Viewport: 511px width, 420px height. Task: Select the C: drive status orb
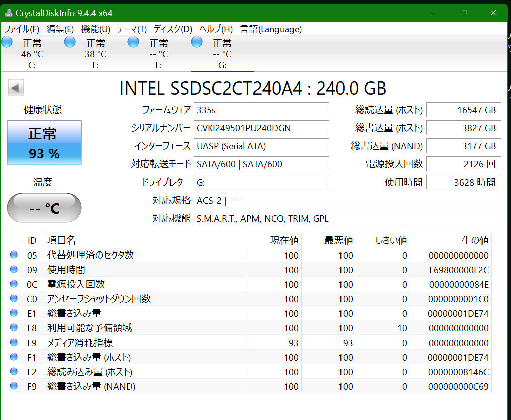click(x=7, y=42)
